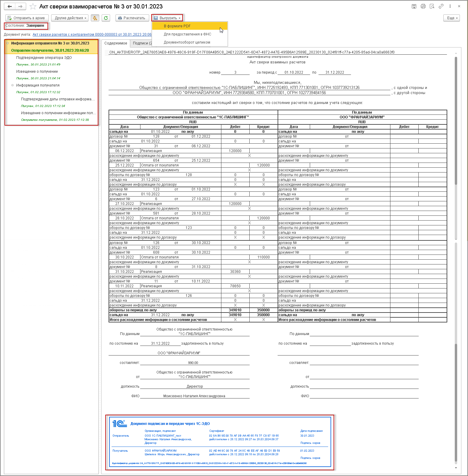Screen dimensions: 468x476
Task: Open the vertical dots menu in title bar
Action: coord(450,6)
